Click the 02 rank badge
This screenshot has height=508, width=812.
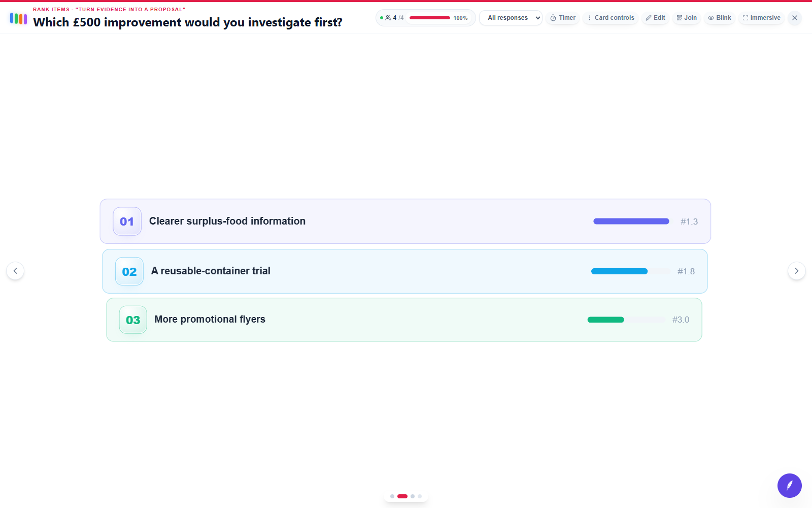tap(129, 271)
